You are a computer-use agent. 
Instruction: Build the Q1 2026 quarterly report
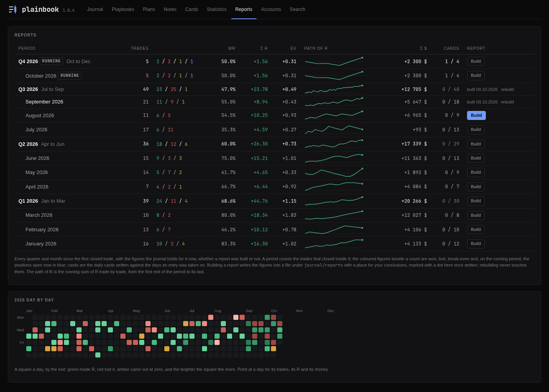pos(476,201)
